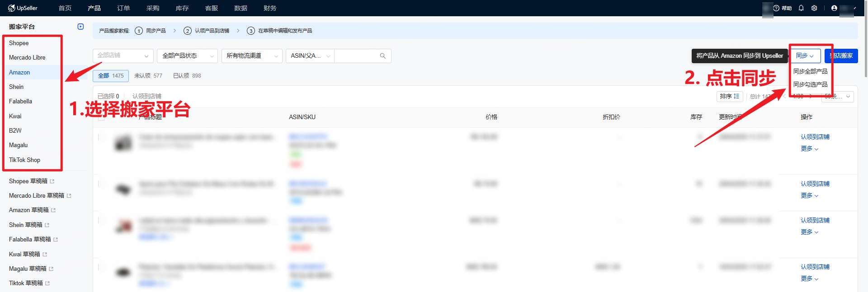Viewport: 868px width, 292px height.
Task: Click 认领到店铺 in the third product row
Action: (815, 221)
